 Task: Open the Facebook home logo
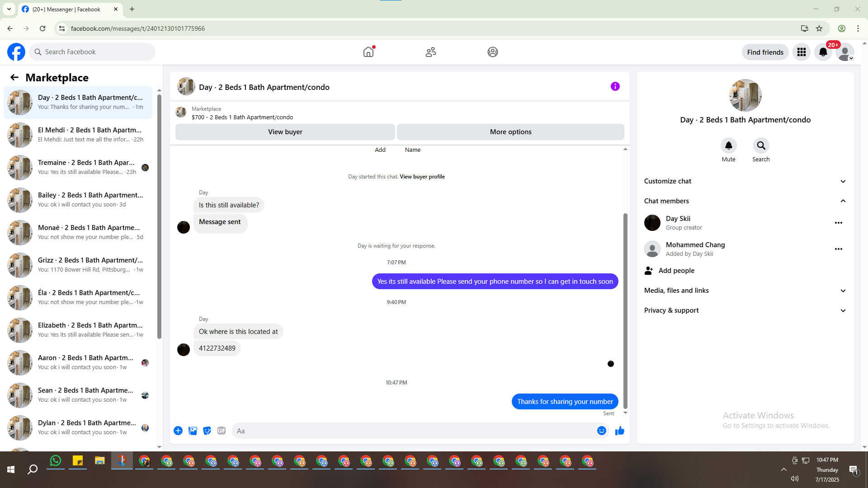16,52
